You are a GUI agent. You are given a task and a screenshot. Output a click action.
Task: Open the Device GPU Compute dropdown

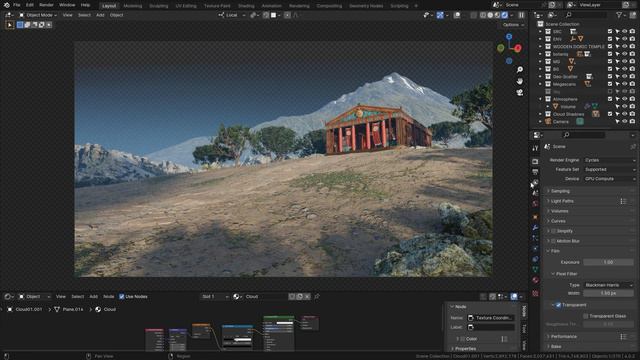(x=610, y=179)
